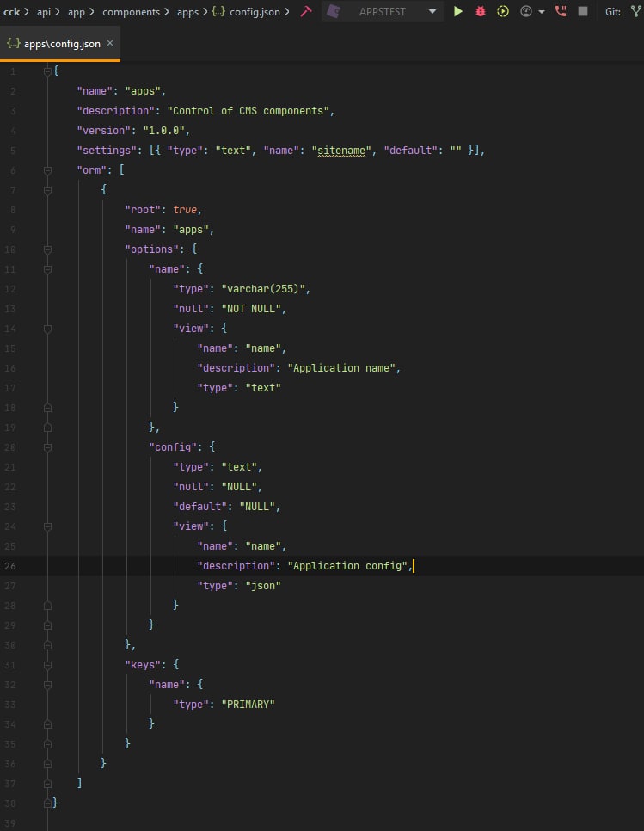
Task: Click the orange true value after "root"
Action: pyautogui.click(x=184, y=210)
